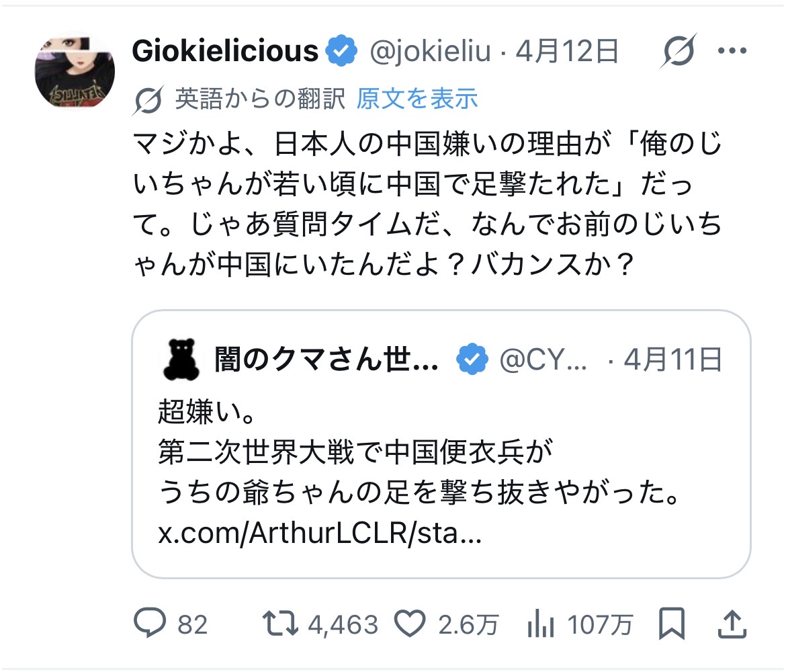The image size is (786, 672).
Task: Click the 4月12日 post date
Action: (x=566, y=51)
